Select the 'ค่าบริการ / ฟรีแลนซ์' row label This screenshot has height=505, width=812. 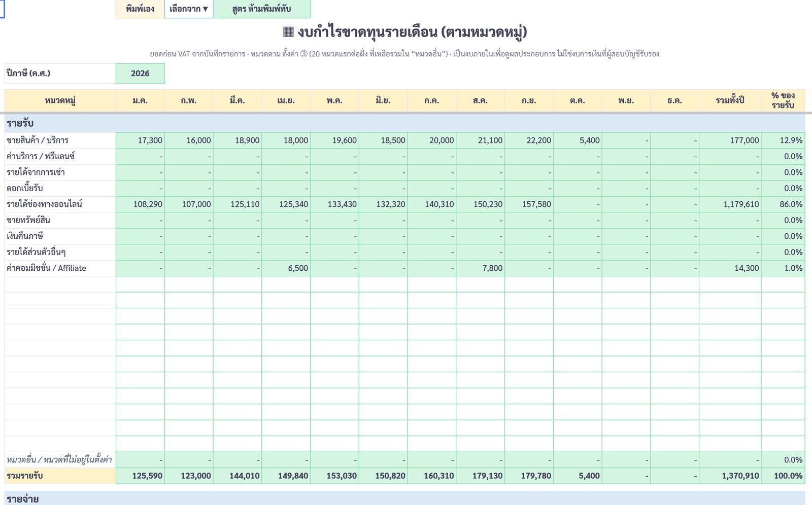tap(60, 156)
